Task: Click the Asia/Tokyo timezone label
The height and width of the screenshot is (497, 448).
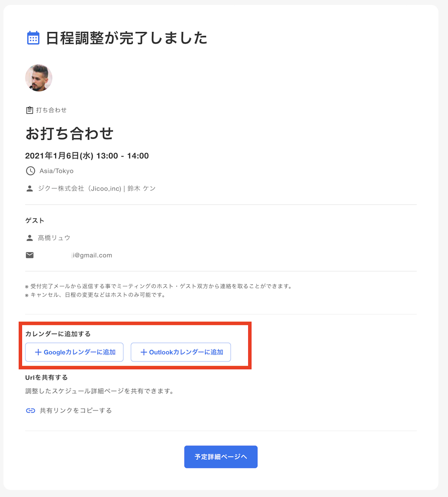Action: tap(56, 171)
